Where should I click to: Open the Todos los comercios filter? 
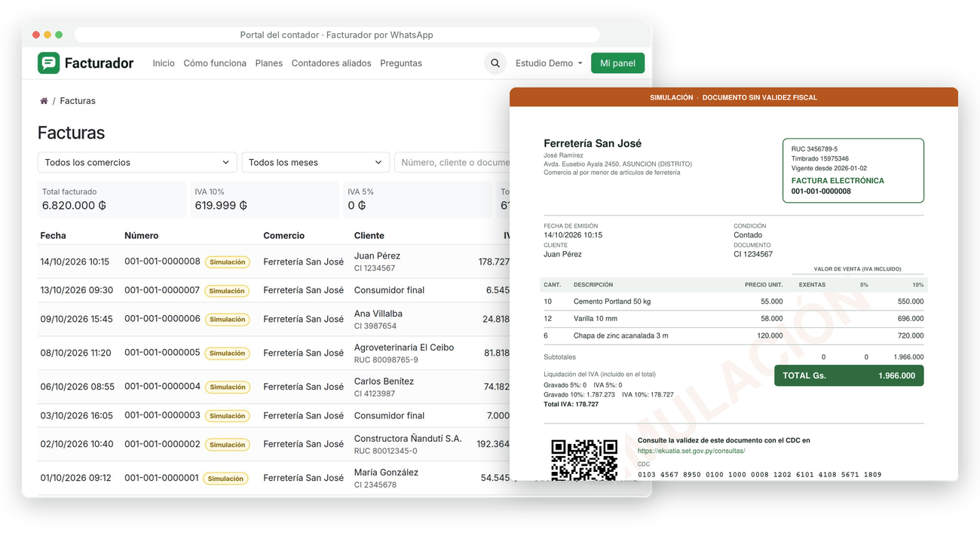coord(137,162)
